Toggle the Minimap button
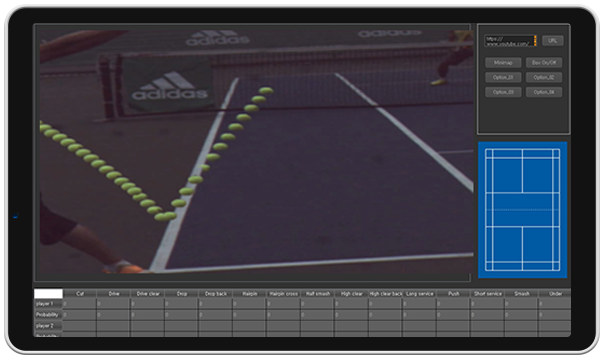This screenshot has width=605, height=360. click(503, 63)
